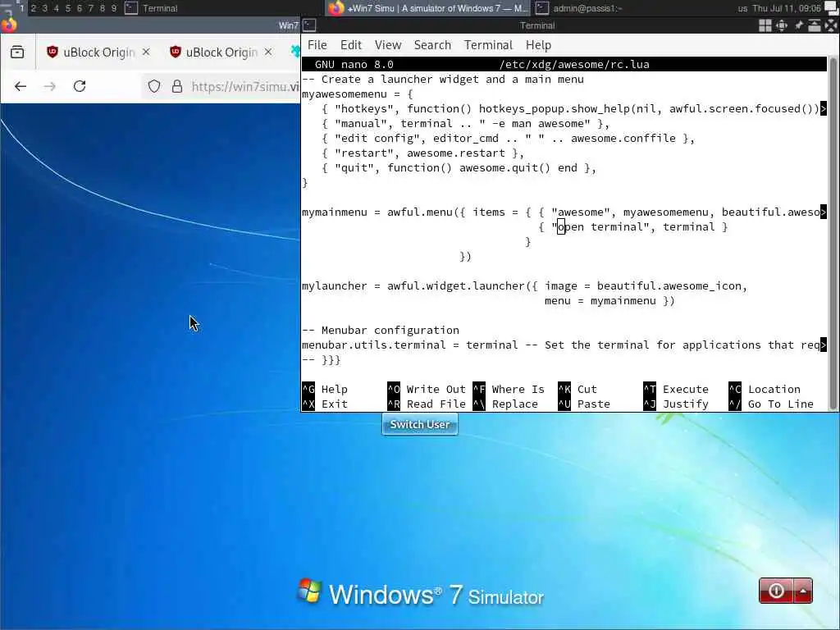
Task: Click the date and time clock in wibar
Action: pos(787,8)
